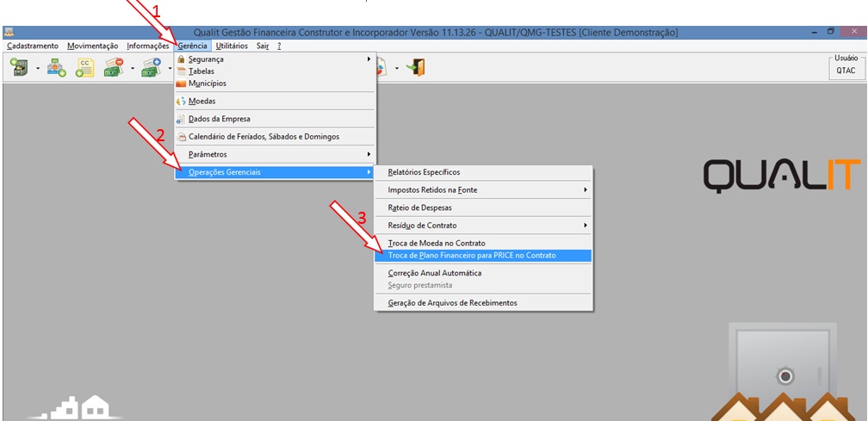Click the money with red minus icon
This screenshot has height=421, width=868.
point(114,67)
